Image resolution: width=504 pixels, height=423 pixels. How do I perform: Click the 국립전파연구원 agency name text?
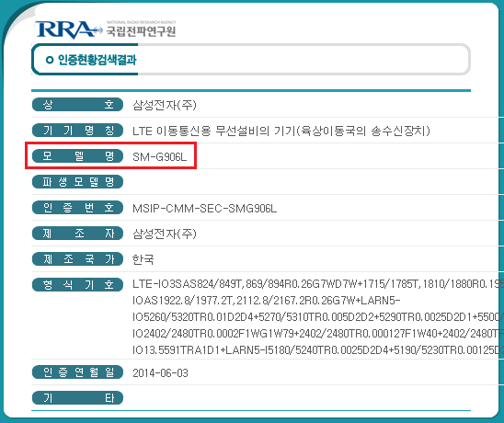tap(141, 31)
